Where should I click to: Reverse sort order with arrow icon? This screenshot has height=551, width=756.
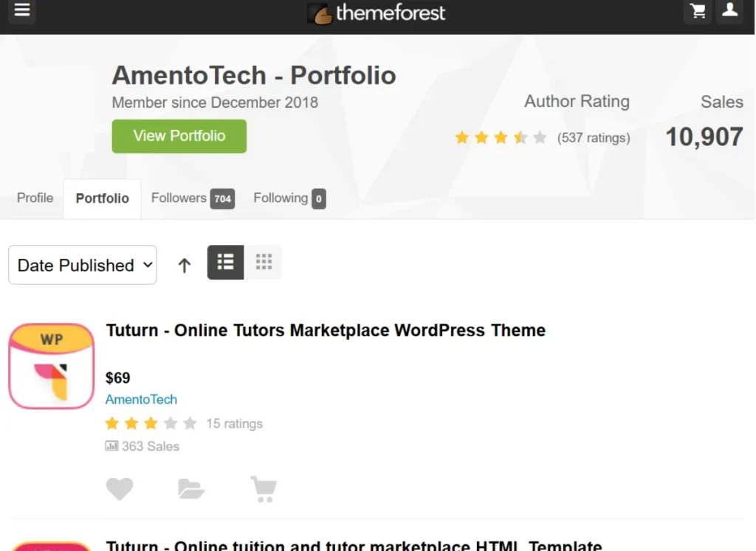tap(185, 265)
